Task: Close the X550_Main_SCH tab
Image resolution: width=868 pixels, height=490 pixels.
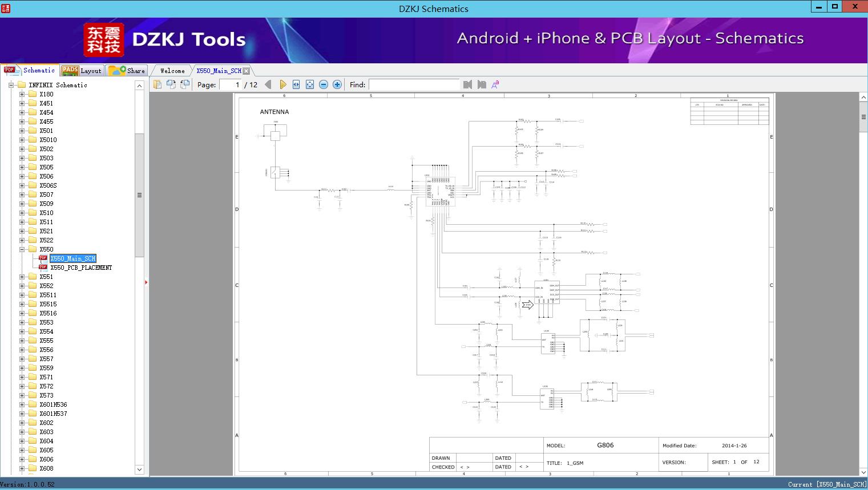Action: point(247,71)
